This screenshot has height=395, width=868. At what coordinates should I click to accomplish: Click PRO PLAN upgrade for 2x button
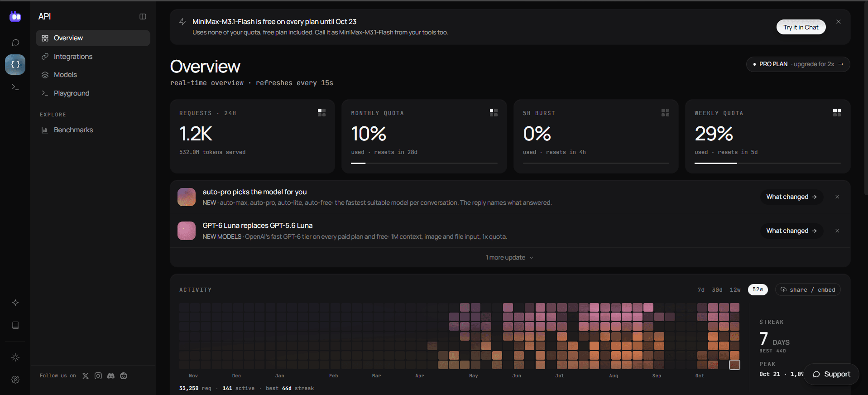point(798,64)
